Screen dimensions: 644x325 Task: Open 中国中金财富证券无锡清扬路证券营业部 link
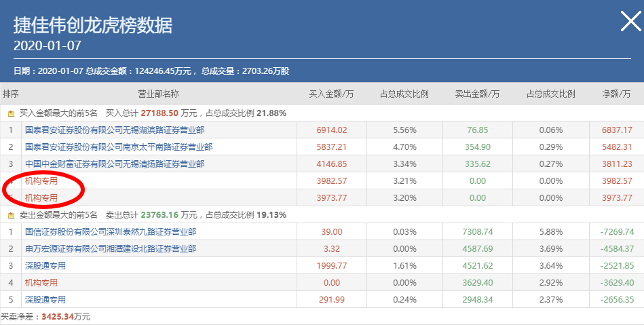point(115,164)
